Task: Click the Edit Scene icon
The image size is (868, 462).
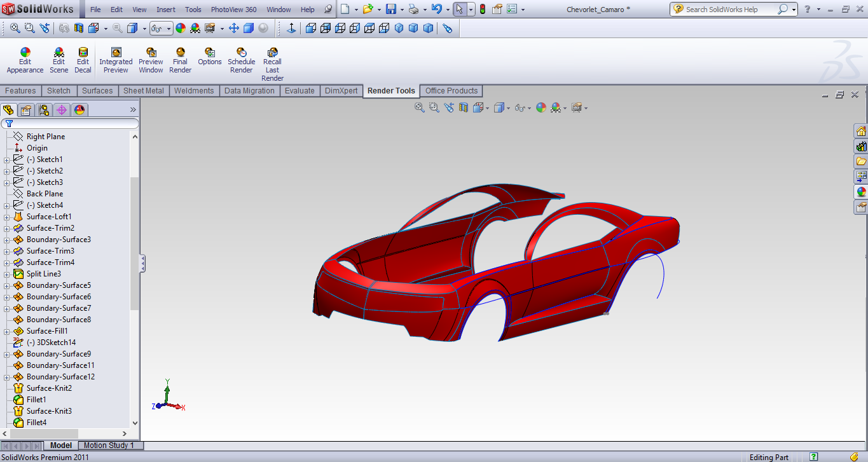Action: (x=59, y=61)
